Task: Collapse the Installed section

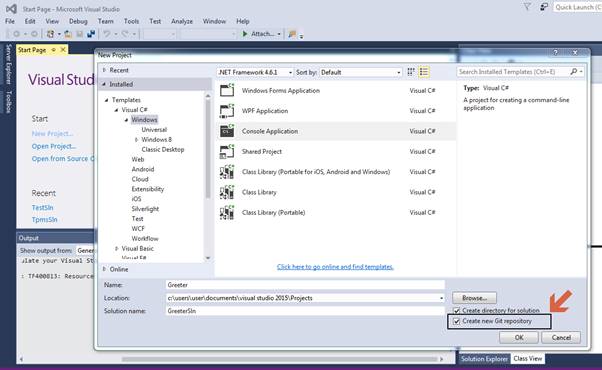Action: [x=104, y=84]
